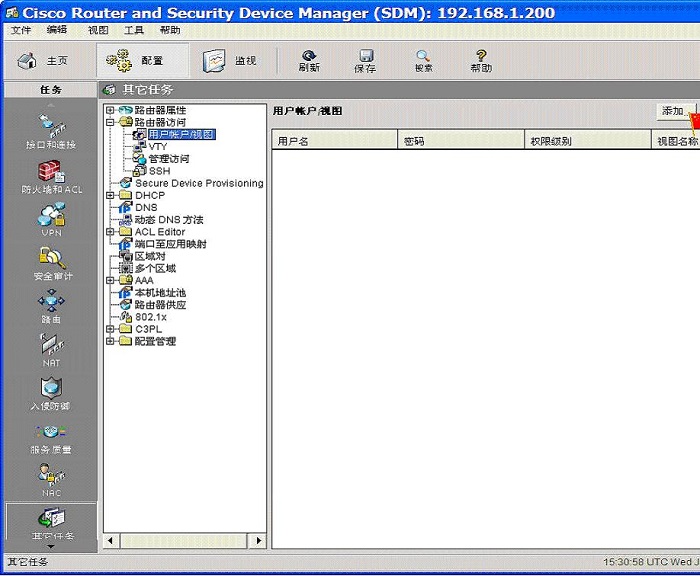Image resolution: width=700 pixels, height=576 pixels.
Task: Click the 刷新 refresh toolbar icon
Action: 309,61
